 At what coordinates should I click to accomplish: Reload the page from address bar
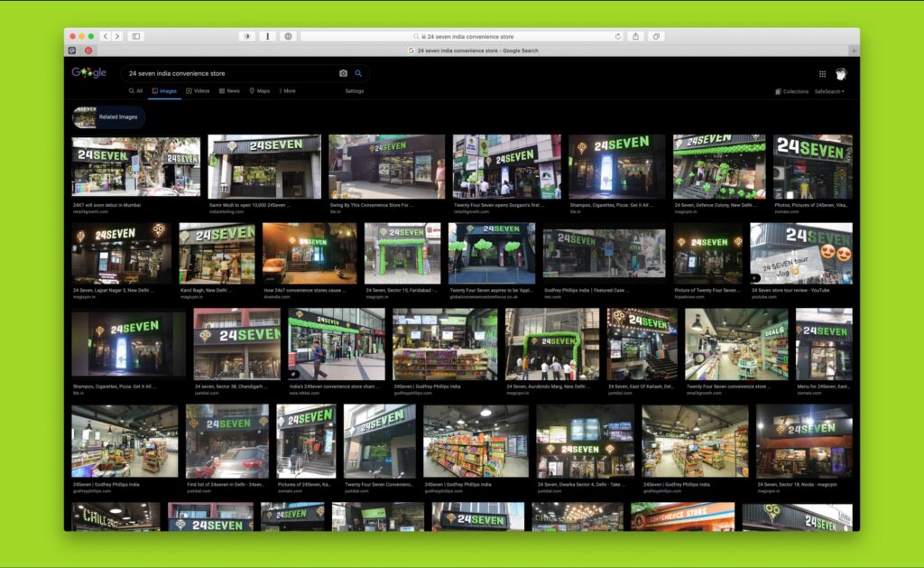click(618, 36)
